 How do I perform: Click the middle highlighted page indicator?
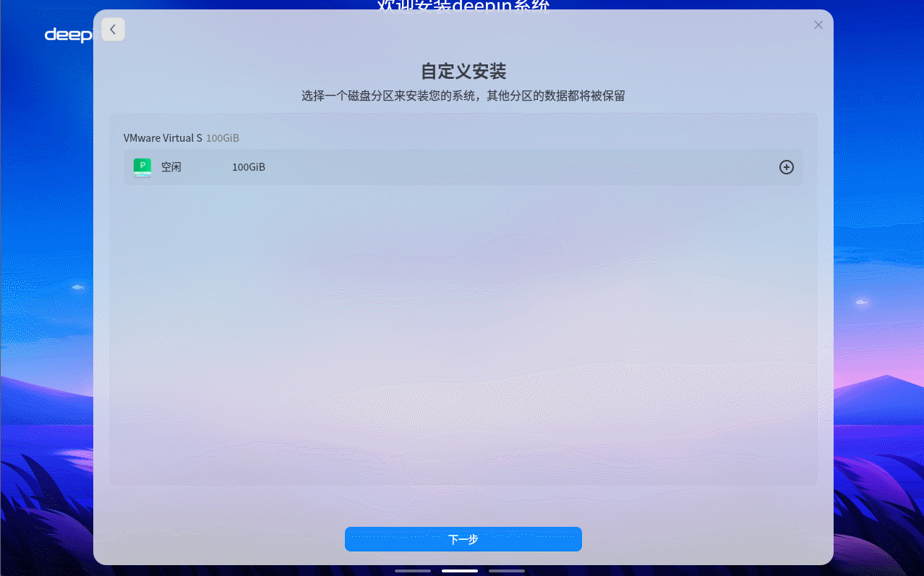coord(460,571)
